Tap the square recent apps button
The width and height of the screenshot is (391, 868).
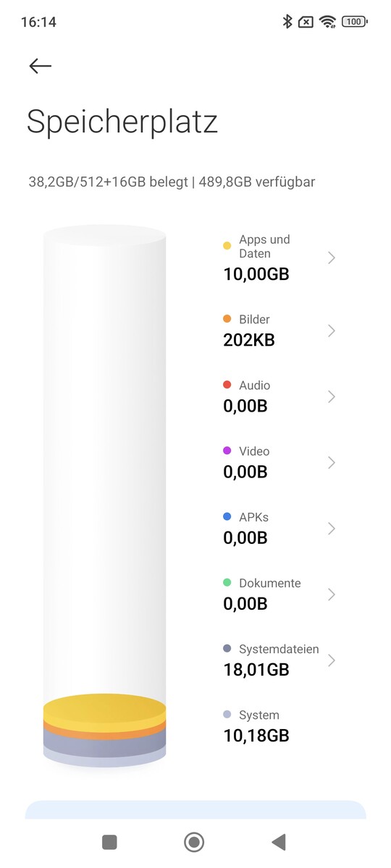[x=109, y=841]
